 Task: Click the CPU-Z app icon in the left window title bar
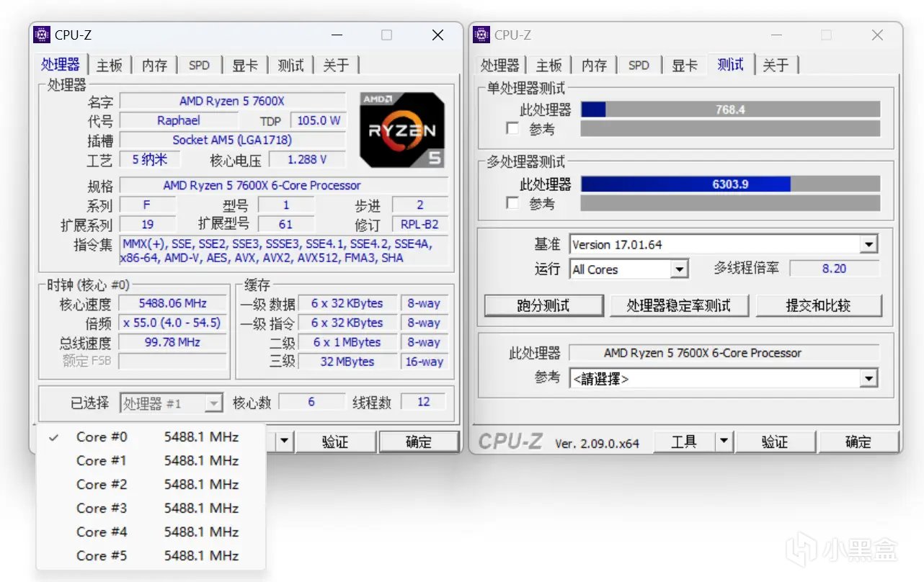(x=43, y=35)
